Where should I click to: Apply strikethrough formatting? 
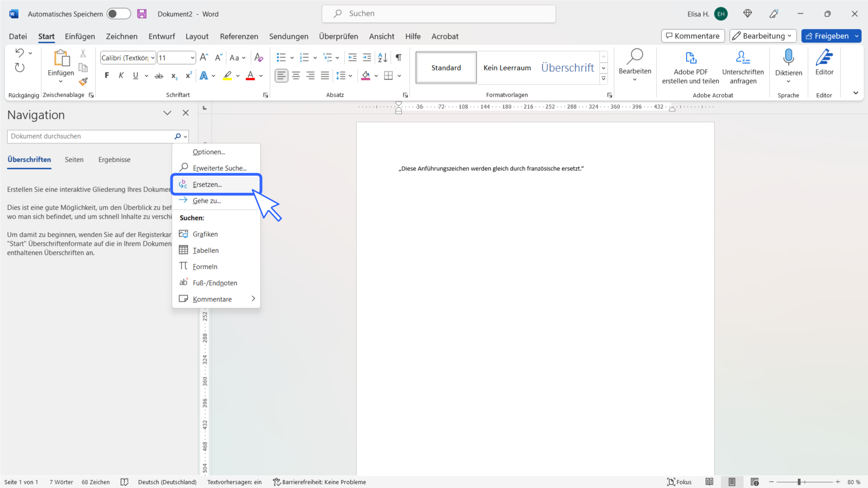tap(159, 76)
